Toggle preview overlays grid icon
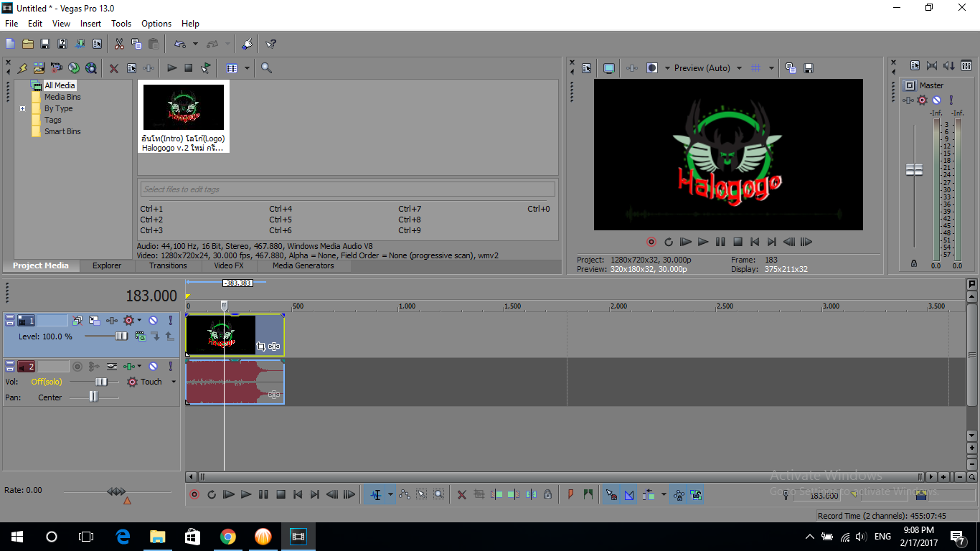980x551 pixels. [x=755, y=68]
